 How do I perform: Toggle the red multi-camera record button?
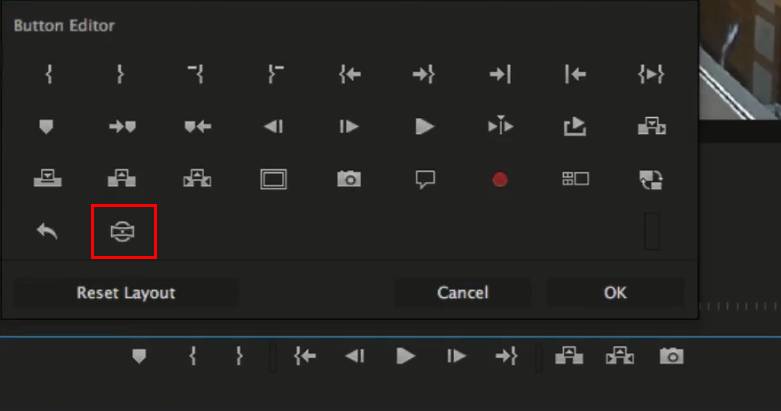point(500,180)
